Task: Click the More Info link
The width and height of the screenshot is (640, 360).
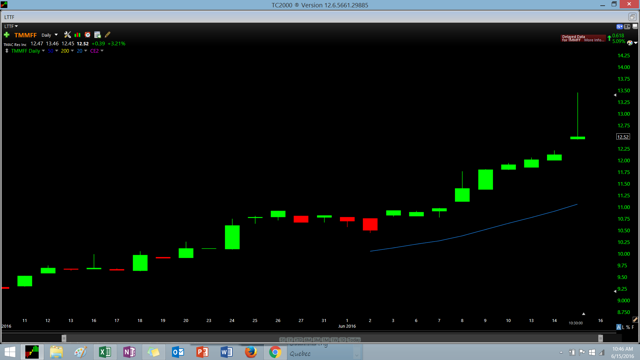Action: pyautogui.click(x=594, y=40)
